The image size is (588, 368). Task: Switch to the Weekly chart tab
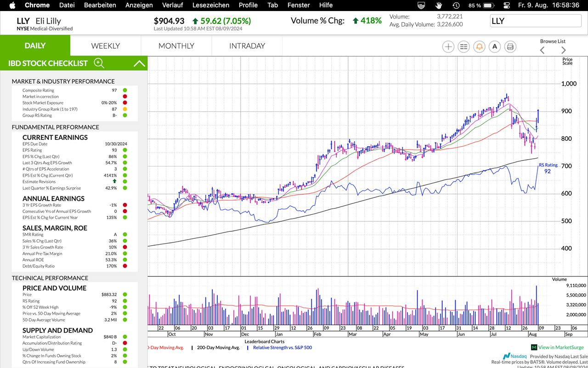[x=105, y=46]
